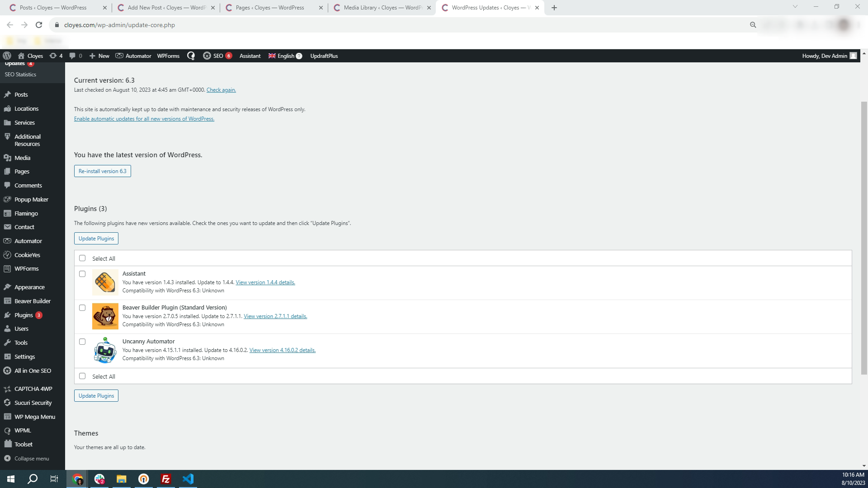868x488 pixels.
Task: Enable automatic updates for all WordPress versions
Action: coord(144,119)
